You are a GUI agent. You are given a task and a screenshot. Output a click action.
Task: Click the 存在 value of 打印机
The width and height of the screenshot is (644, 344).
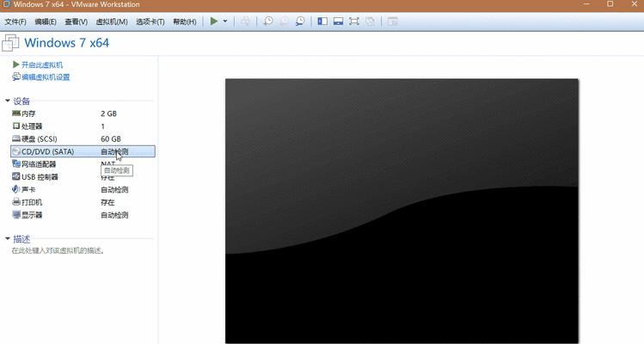point(107,202)
